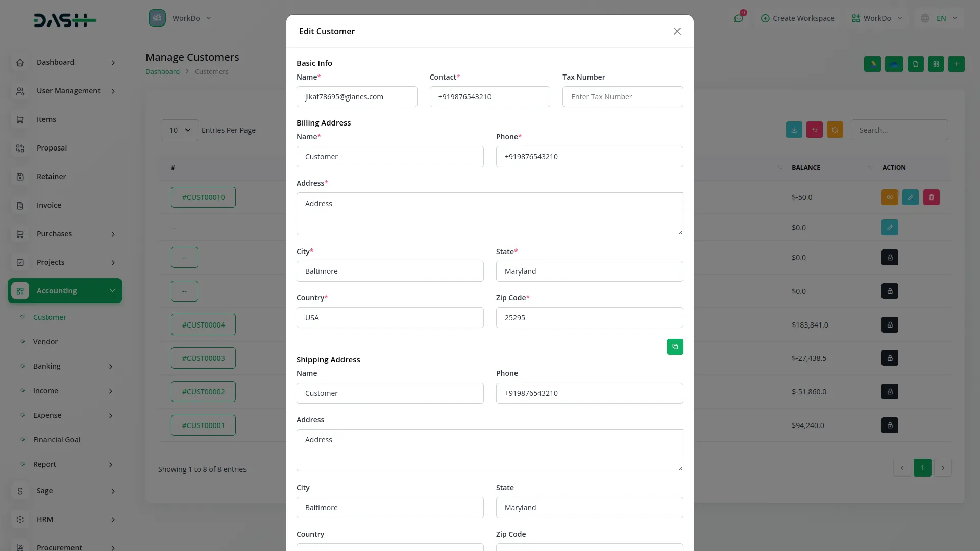The width and height of the screenshot is (980, 551).
Task: Click the red delete customer trash icon
Action: pos(931,197)
